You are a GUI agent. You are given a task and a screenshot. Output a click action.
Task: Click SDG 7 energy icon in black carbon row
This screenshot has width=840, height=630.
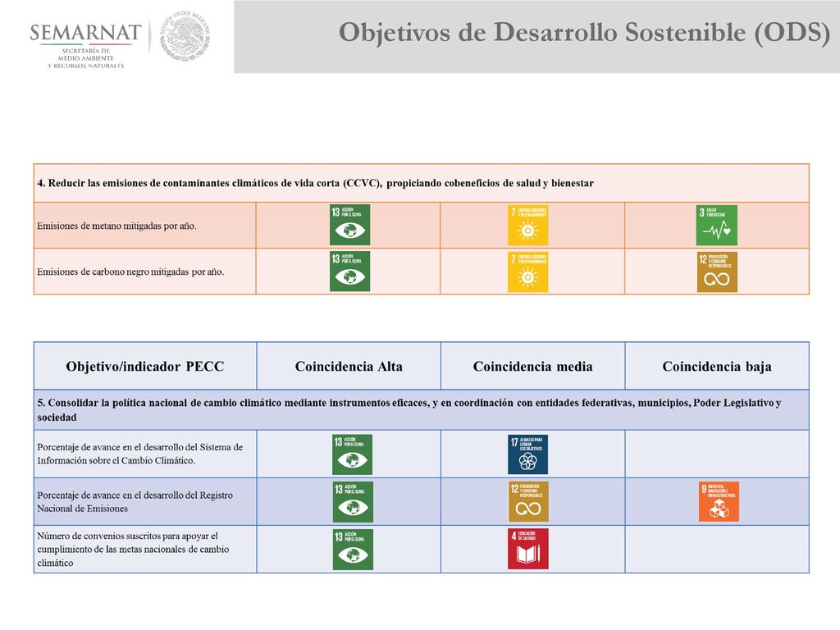527,272
